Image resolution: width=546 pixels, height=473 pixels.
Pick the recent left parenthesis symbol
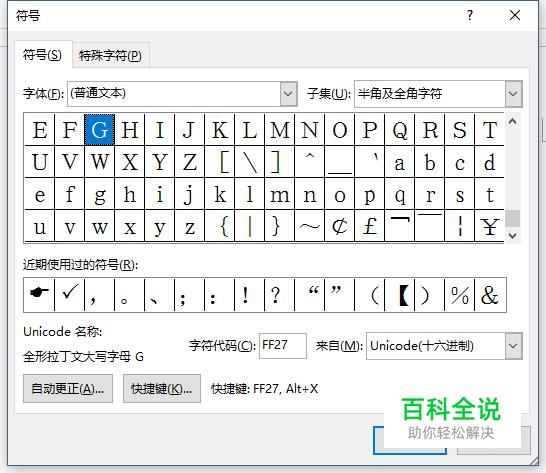point(369,295)
